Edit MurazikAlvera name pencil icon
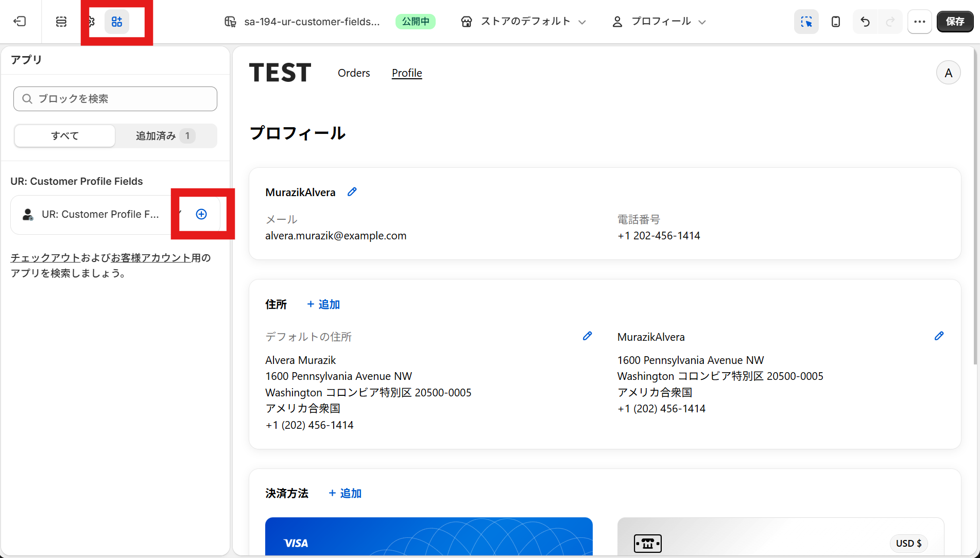 coord(352,192)
